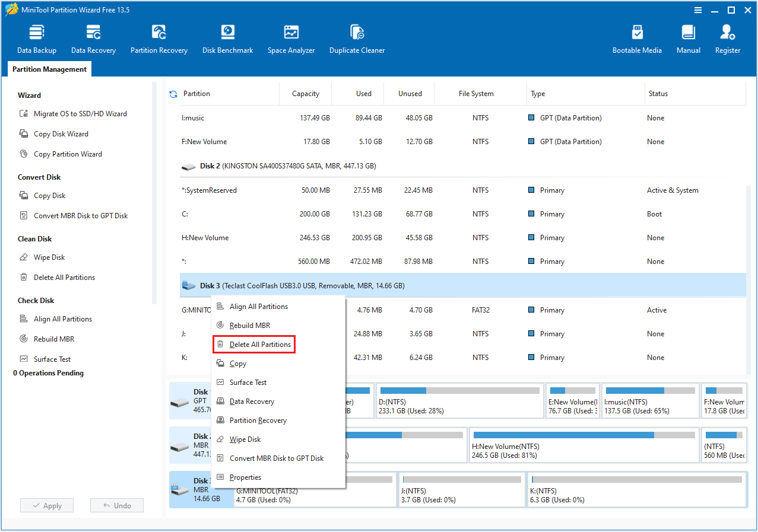Launch Data Recovery

pos(93,38)
